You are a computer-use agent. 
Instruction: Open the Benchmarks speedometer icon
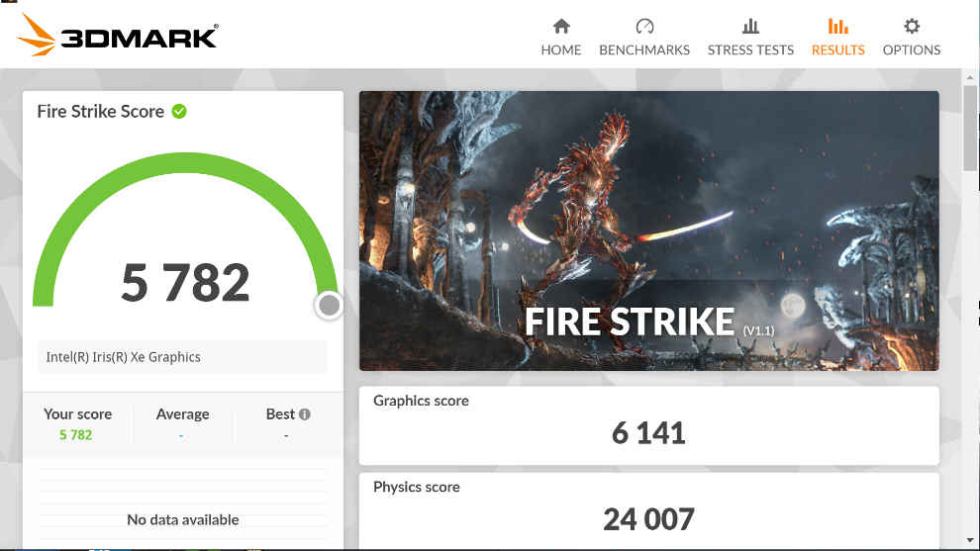(x=644, y=27)
